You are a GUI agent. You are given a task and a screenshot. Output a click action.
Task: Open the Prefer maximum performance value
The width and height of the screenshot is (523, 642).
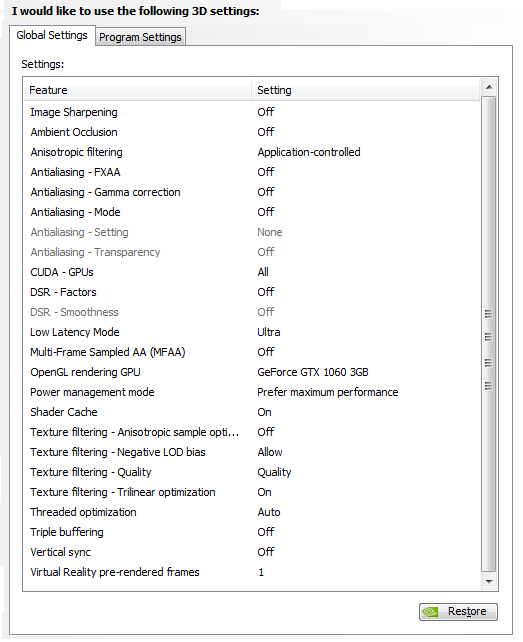(328, 392)
